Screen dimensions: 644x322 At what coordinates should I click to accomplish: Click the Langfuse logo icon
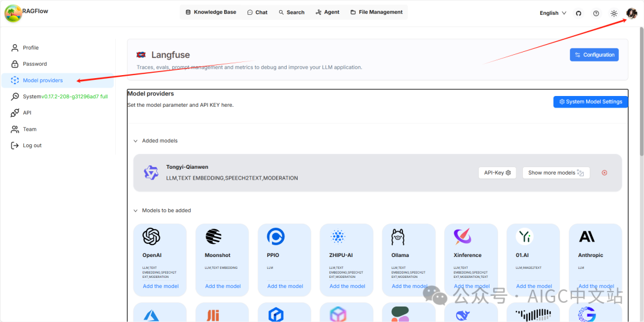141,55
